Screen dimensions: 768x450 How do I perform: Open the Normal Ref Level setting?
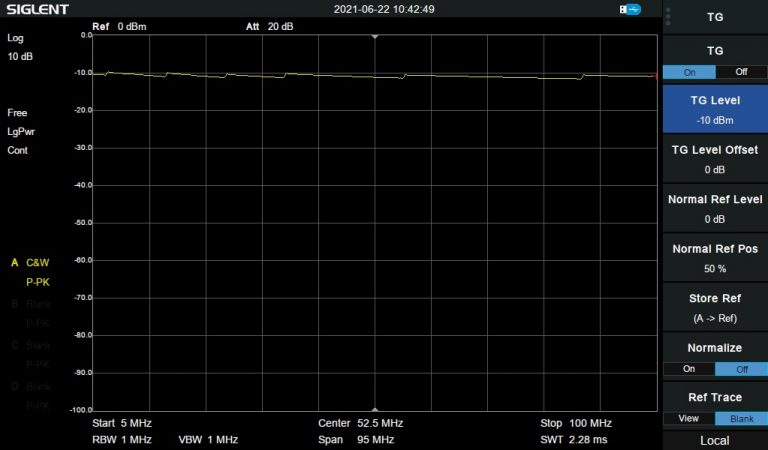point(715,208)
